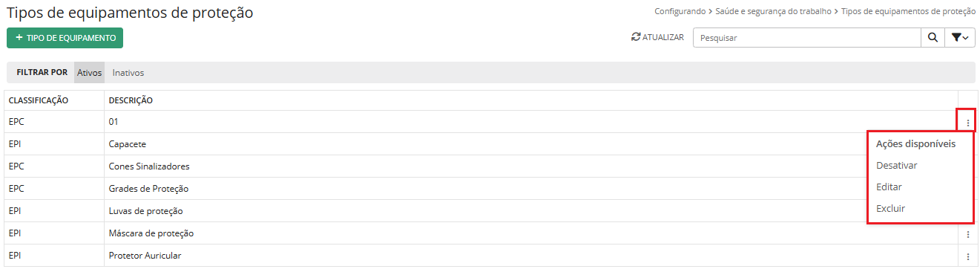Open Saúde e segurança do trabalho breadcrumb
The height and width of the screenshot is (272, 980).
point(773,12)
